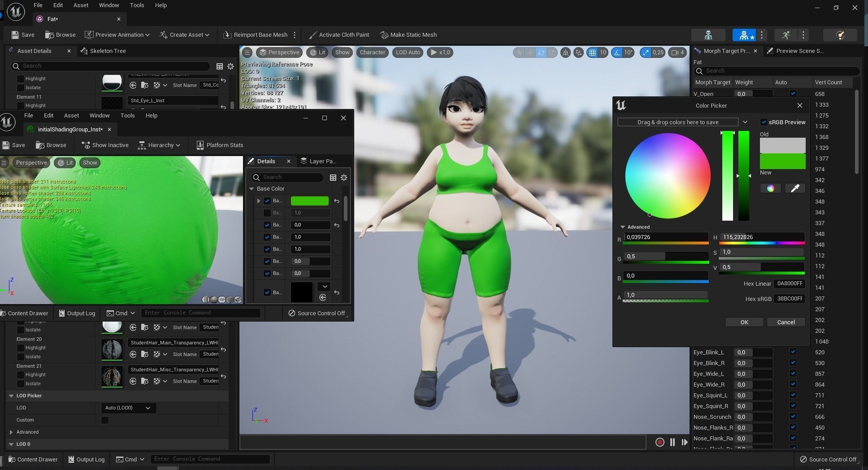Toggle rotate transform tool in viewport
This screenshot has height=470, width=868.
click(x=541, y=52)
